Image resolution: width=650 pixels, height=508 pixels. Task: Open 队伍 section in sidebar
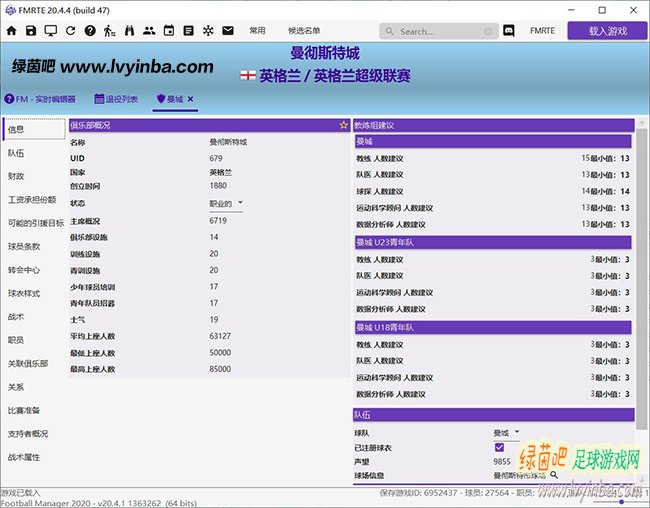click(x=16, y=153)
